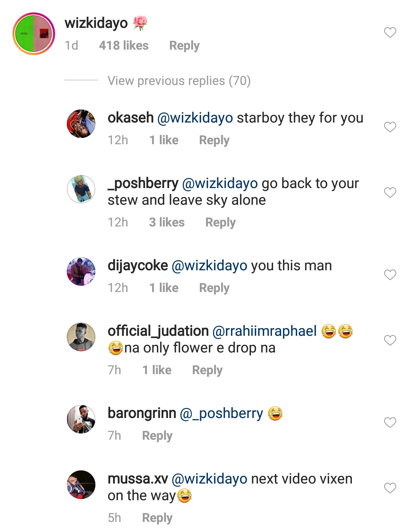Viewport: 419px width, 532px height.
Task: Reply to mussa.xv's comment
Action: tap(157, 518)
